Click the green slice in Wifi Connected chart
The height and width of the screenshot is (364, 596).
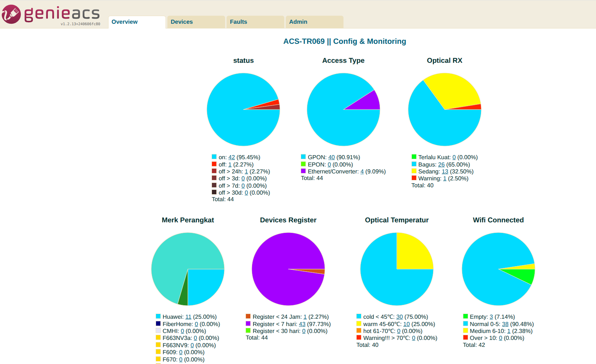tap(524, 275)
